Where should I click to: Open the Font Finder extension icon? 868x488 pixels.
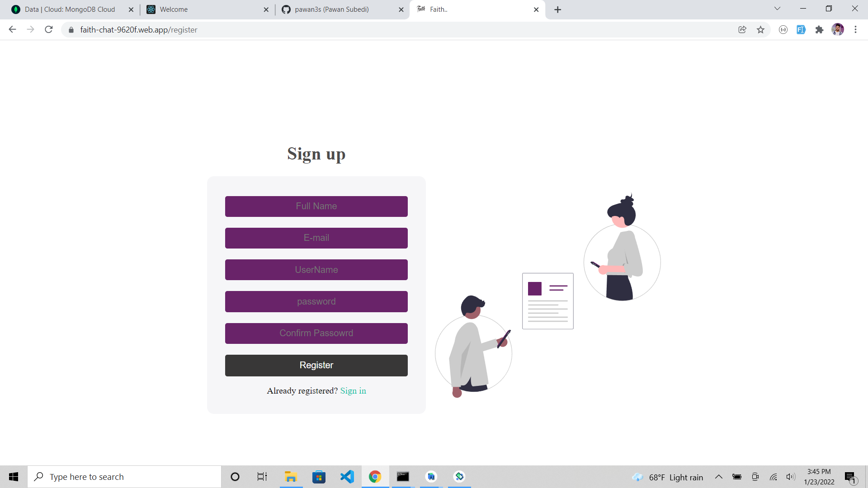coord(802,29)
